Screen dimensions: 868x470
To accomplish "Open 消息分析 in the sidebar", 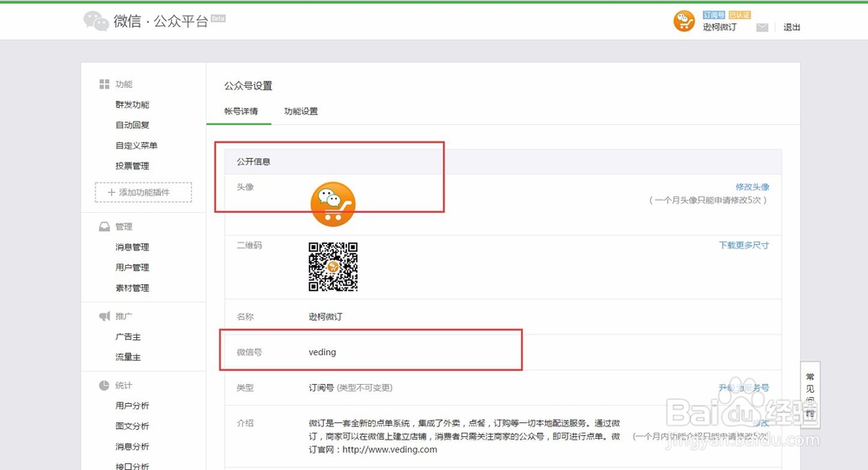I will tap(132, 447).
